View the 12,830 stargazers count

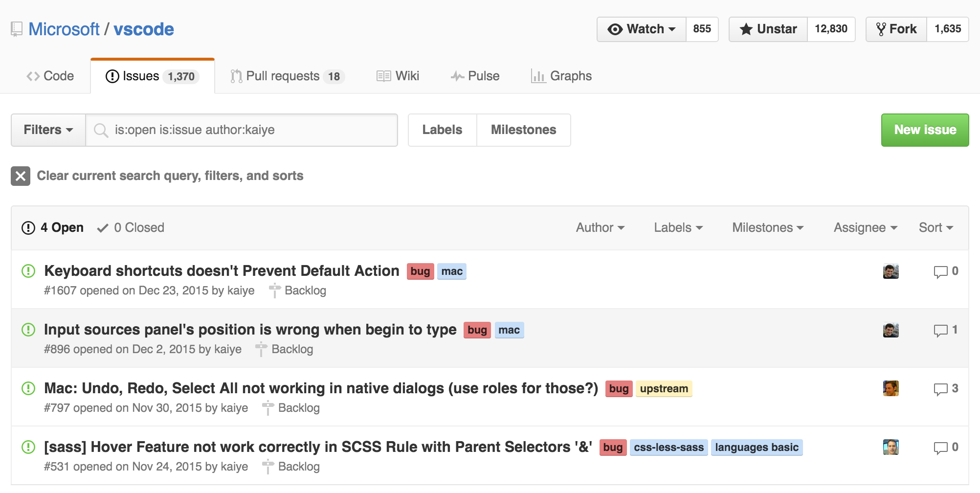click(831, 29)
